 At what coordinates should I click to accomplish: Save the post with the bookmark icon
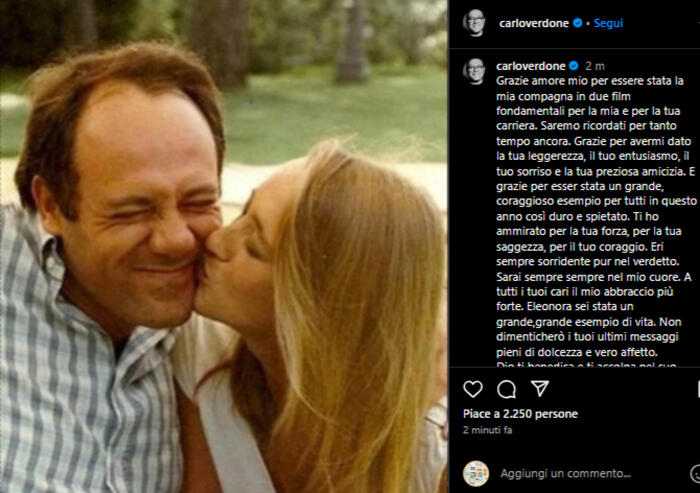tap(697, 389)
